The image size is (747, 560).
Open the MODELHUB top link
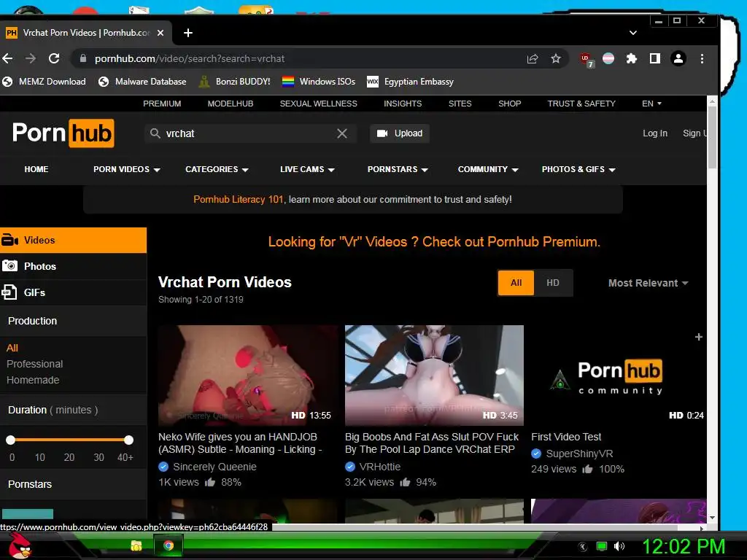(x=230, y=104)
